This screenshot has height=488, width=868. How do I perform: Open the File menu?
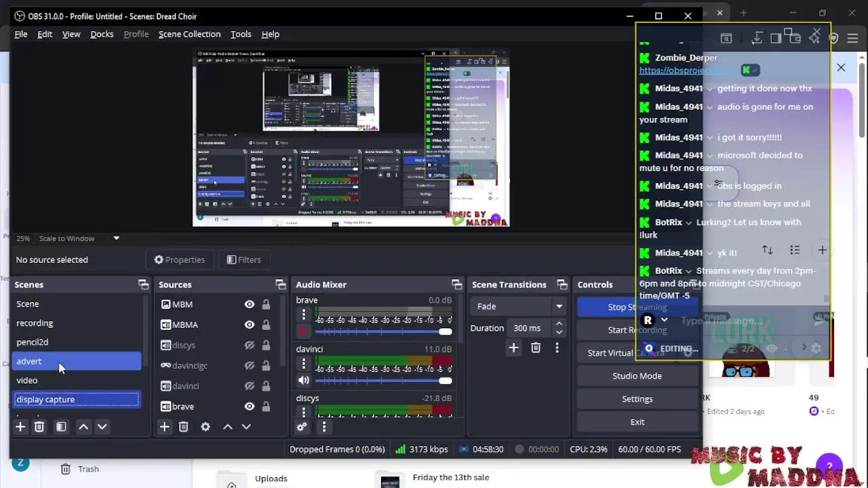tap(21, 34)
